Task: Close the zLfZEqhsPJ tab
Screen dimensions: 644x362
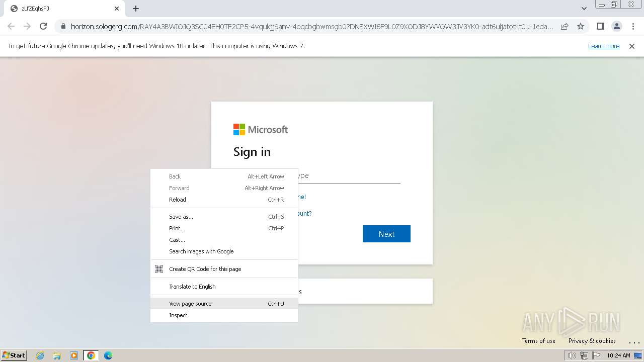Action: click(117, 9)
